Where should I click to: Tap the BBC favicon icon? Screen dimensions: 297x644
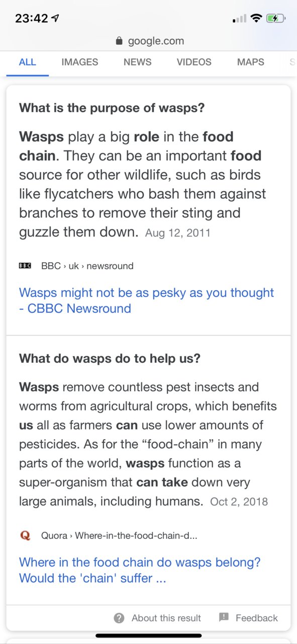25,266
